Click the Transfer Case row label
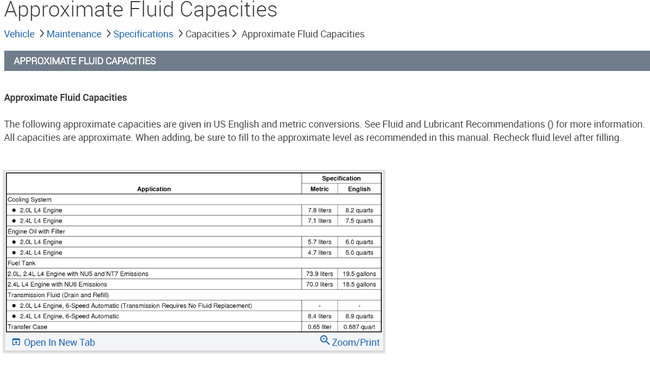 (x=27, y=327)
